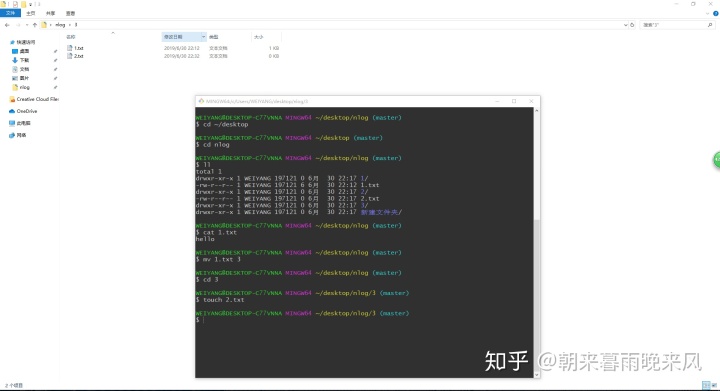This screenshot has height=391, width=720.
Task: Click the 2.txt file icon in Explorer
Action: click(70, 56)
